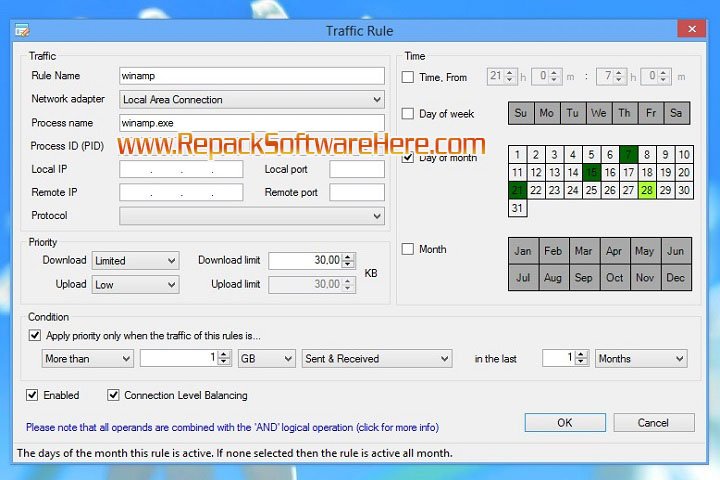Select the Apr month button
720x480 pixels.
614,251
